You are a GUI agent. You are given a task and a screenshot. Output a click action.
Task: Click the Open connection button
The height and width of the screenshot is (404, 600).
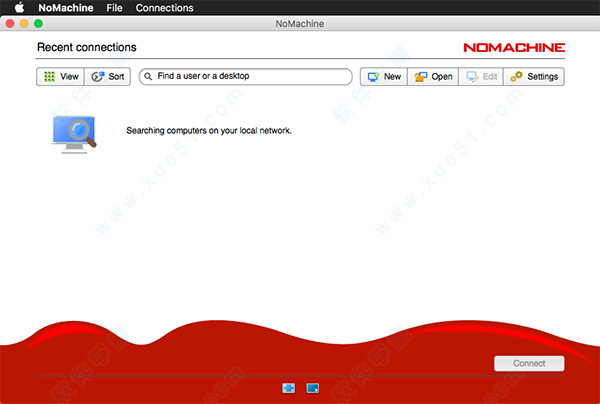(x=433, y=77)
